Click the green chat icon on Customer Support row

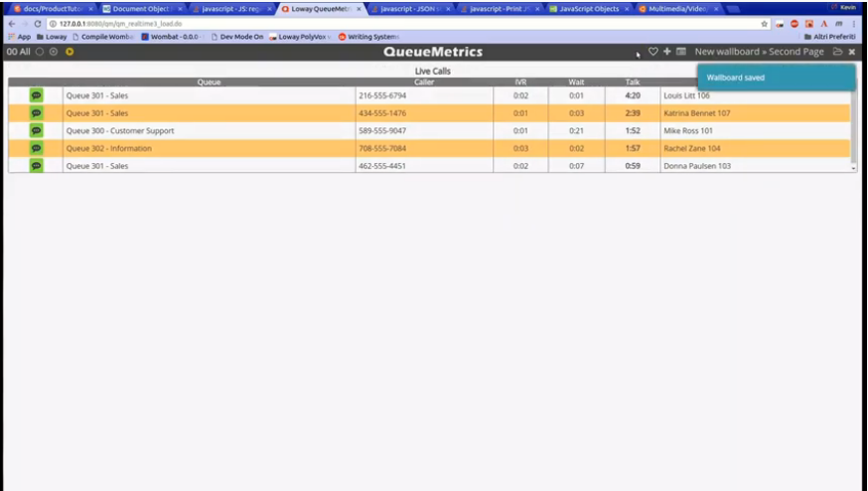[36, 131]
